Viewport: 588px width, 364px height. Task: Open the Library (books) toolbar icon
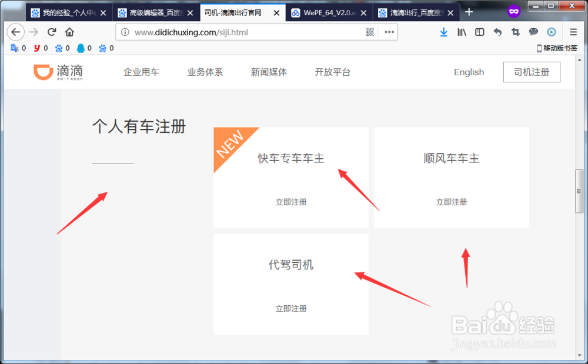(462, 32)
